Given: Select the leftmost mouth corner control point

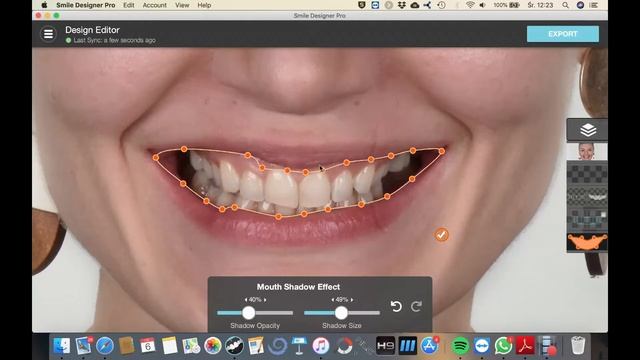Looking at the screenshot, I should pos(156,157).
